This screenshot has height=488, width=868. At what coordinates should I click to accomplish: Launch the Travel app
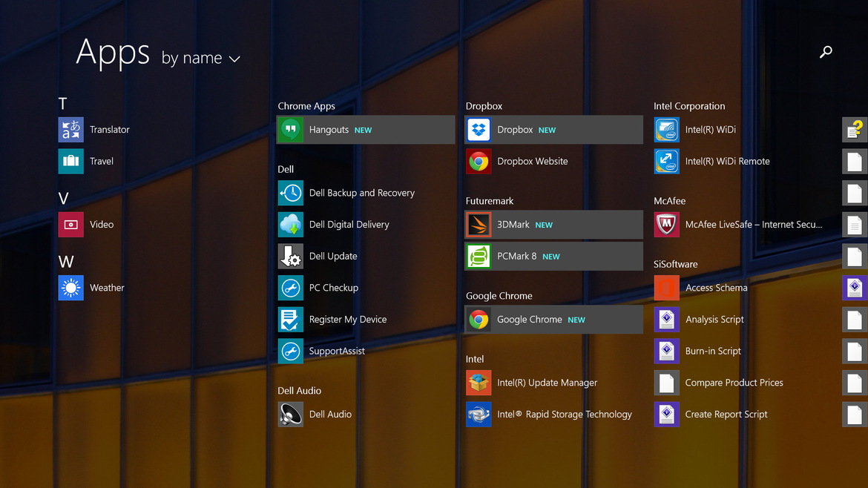coord(86,161)
